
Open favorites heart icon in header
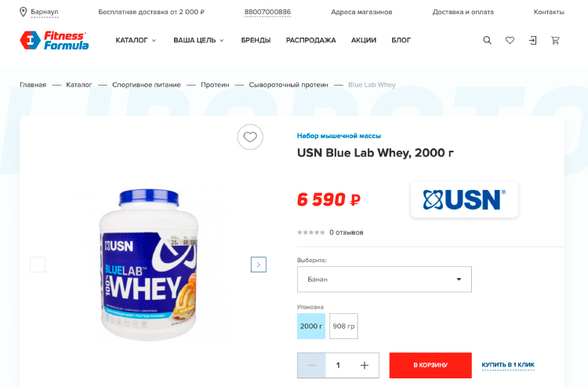point(510,40)
